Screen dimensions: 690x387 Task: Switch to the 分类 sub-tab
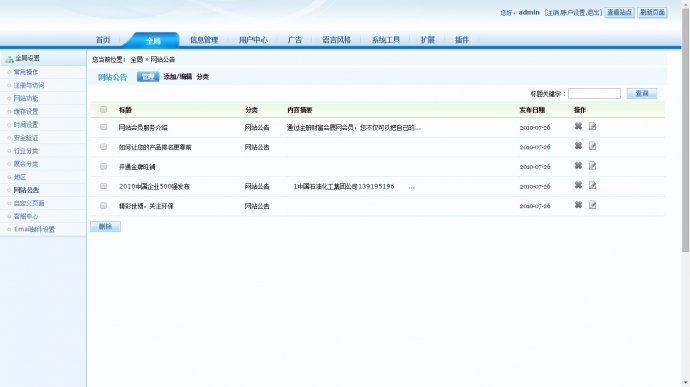point(202,77)
